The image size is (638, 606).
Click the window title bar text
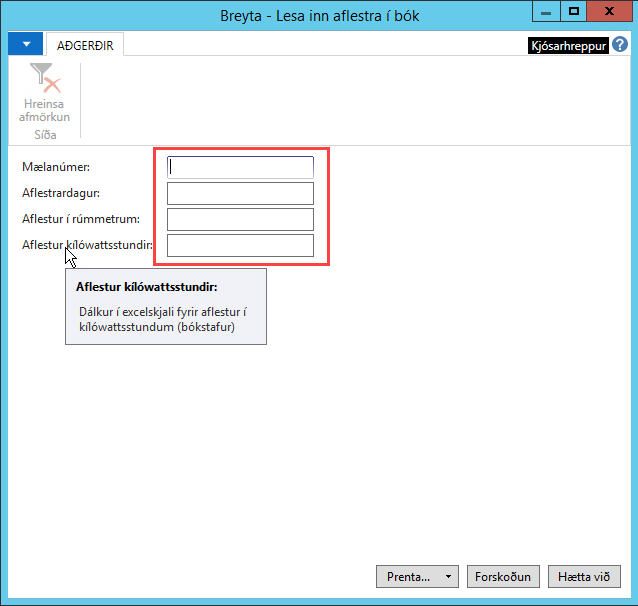pyautogui.click(x=319, y=16)
